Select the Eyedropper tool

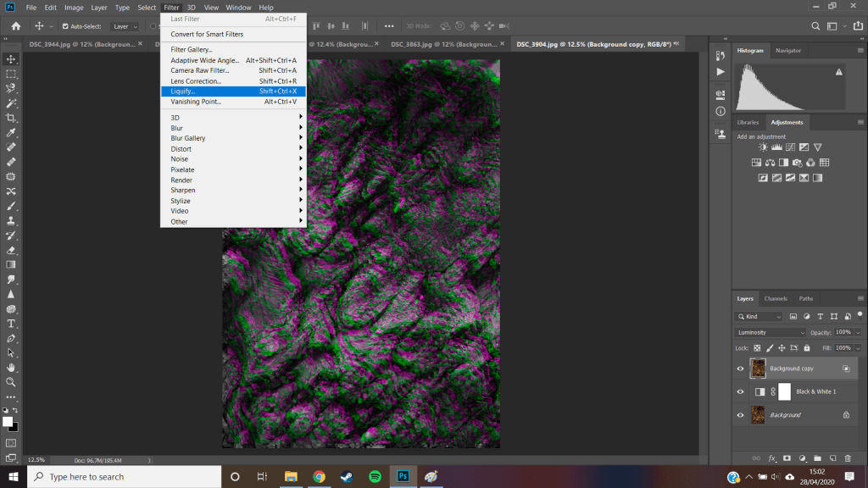tap(11, 133)
